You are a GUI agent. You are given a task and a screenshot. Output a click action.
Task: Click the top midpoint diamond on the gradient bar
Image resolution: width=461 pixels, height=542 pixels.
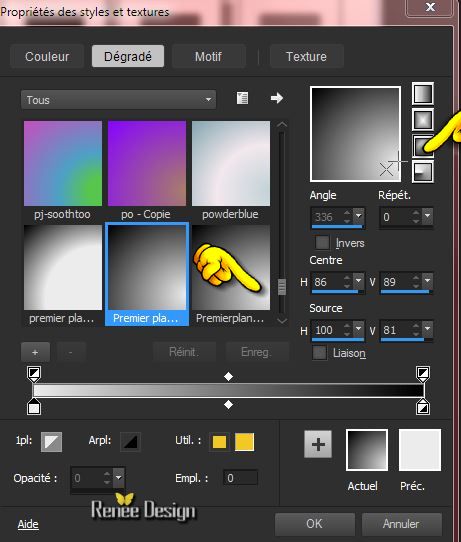pyautogui.click(x=228, y=376)
